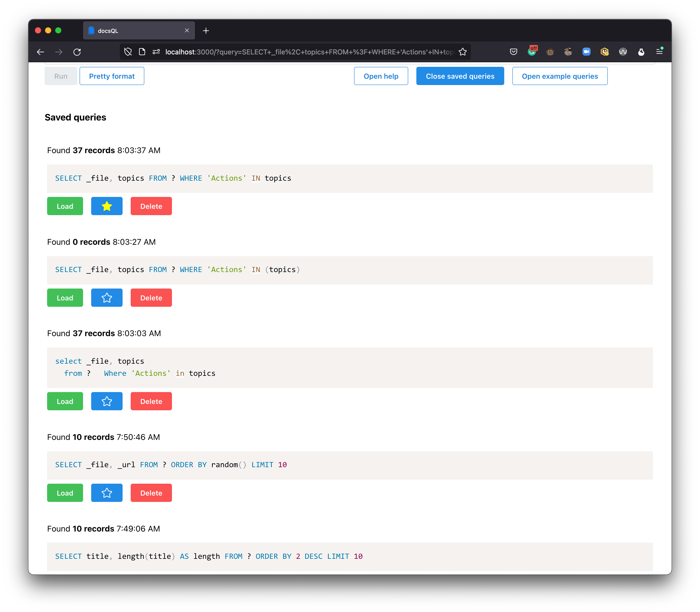Click the unfilled star icon on fourth query

107,493
